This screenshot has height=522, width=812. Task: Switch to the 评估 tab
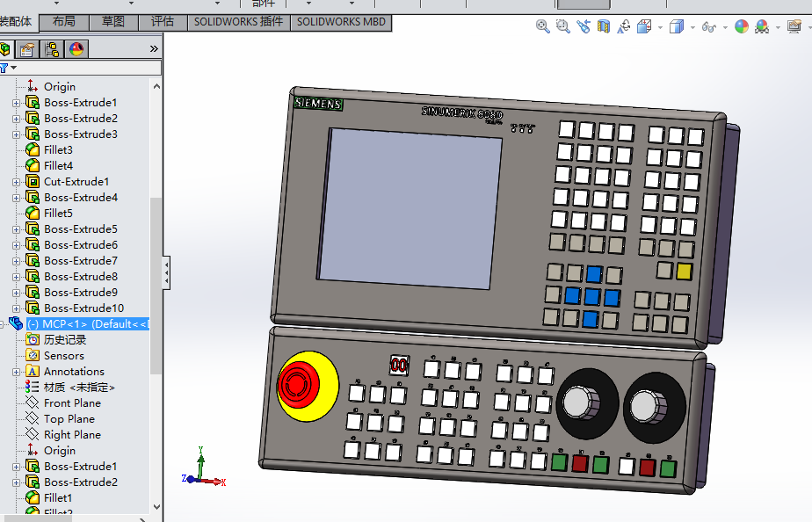coord(162,22)
